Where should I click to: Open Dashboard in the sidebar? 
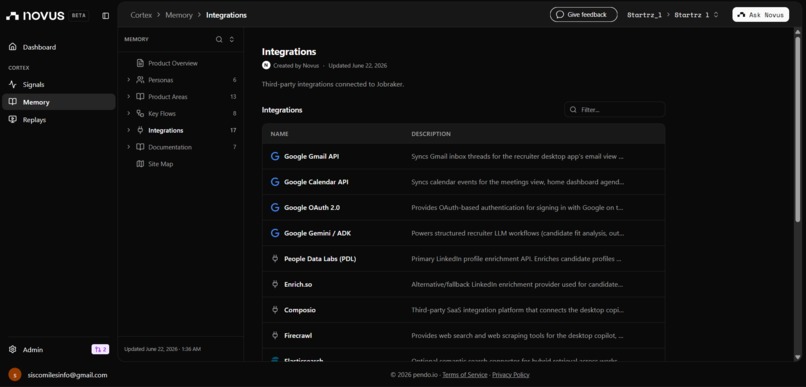click(59, 47)
